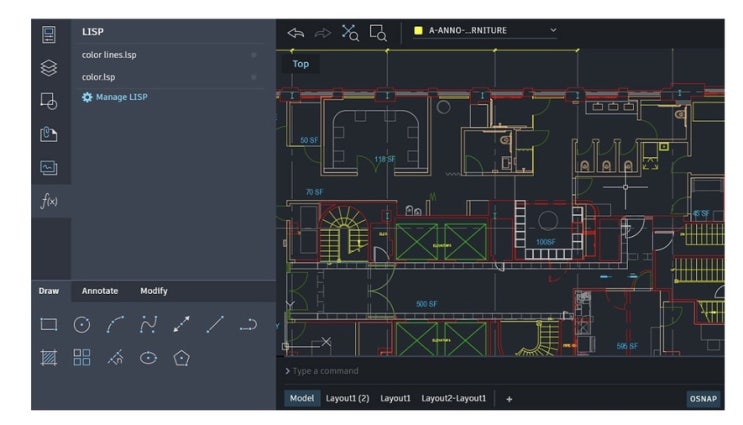
Task: Choose the Arc draw tool
Action: [x=115, y=325]
